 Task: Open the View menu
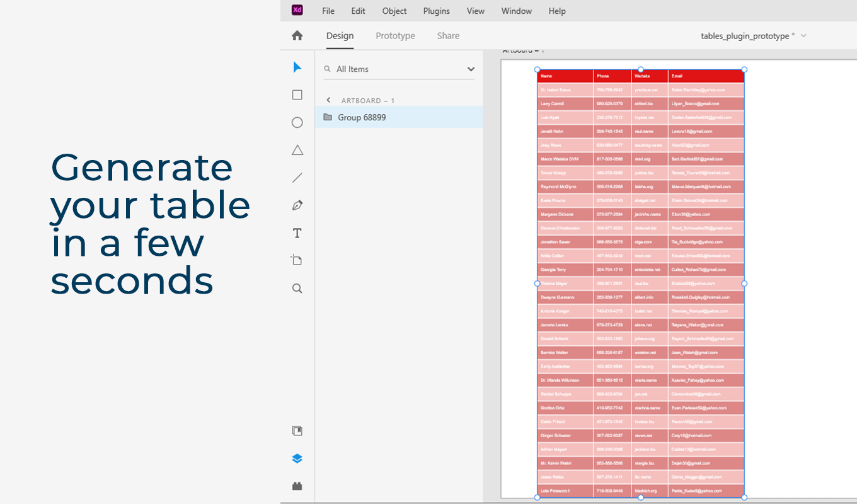pyautogui.click(x=476, y=11)
